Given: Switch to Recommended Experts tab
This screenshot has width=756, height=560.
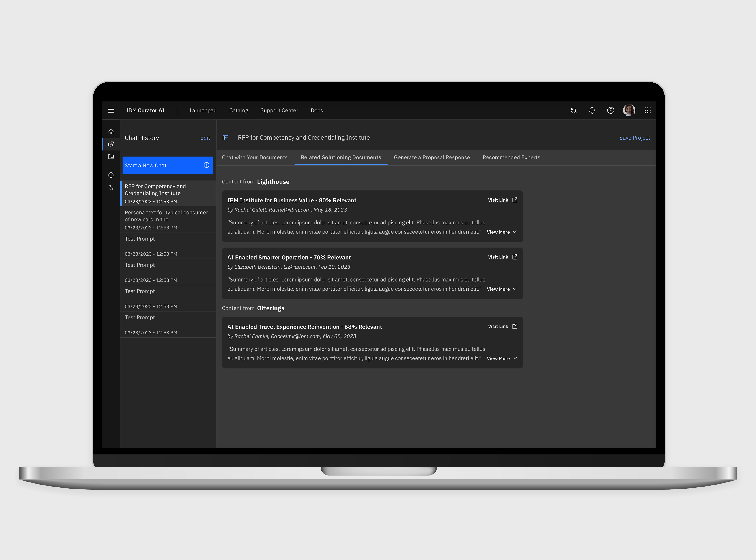Looking at the screenshot, I should pos(511,157).
